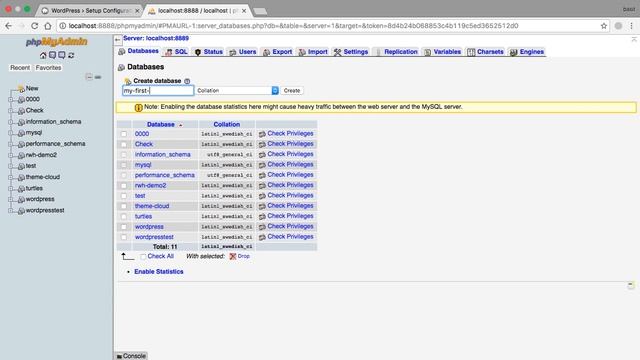
Task: Open the Favorites tab in navigation
Action: click(x=48, y=68)
